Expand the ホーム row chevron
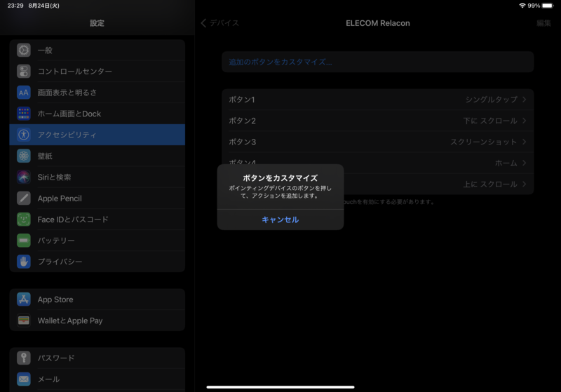The width and height of the screenshot is (561, 392). pyautogui.click(x=524, y=163)
